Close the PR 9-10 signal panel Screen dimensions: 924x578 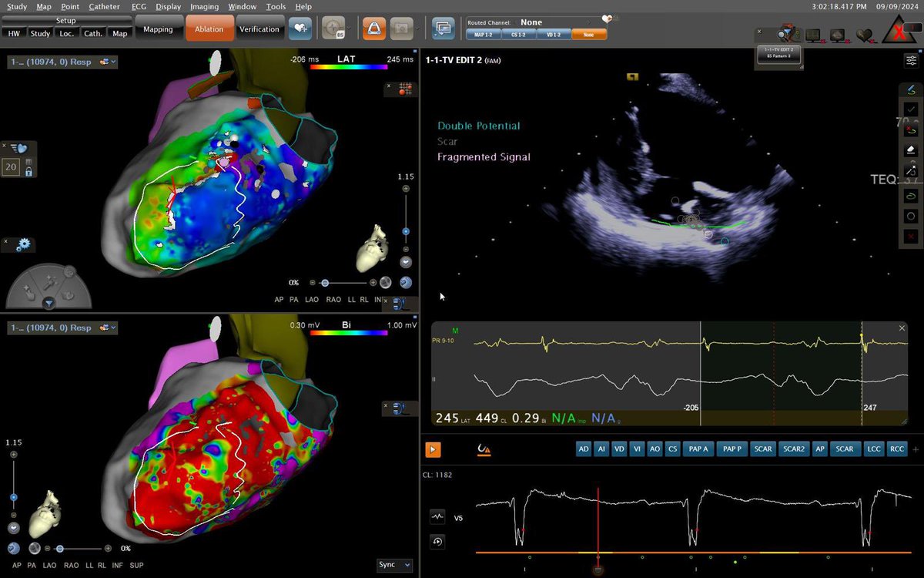tap(902, 328)
